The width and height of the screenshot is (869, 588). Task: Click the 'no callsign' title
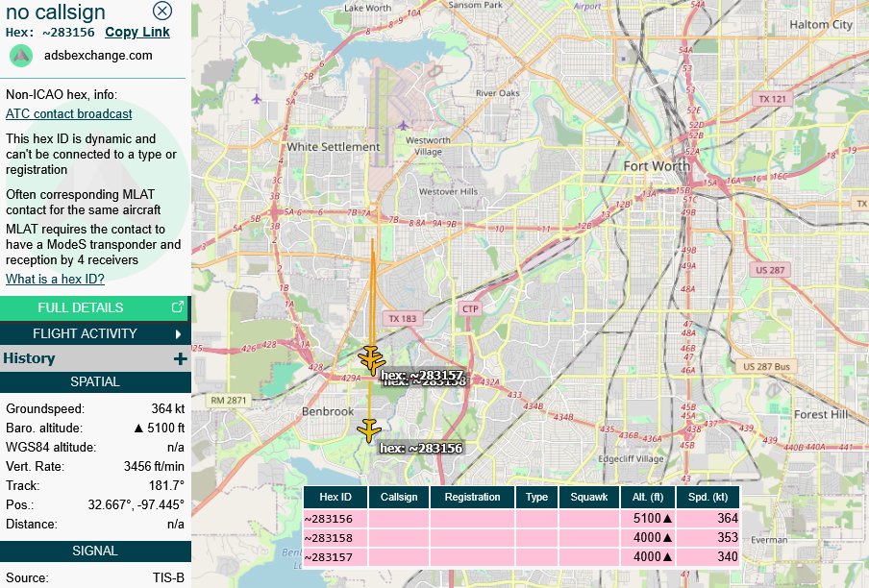56,12
